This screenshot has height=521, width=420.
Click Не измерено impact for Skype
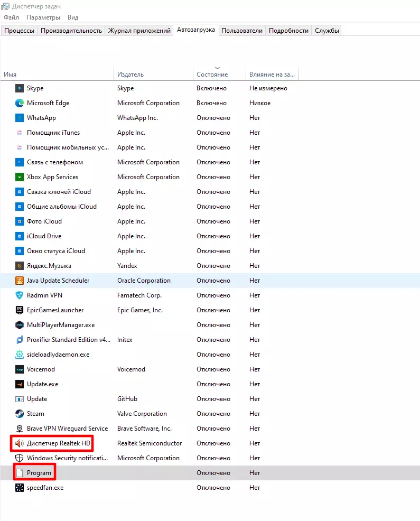[268, 88]
